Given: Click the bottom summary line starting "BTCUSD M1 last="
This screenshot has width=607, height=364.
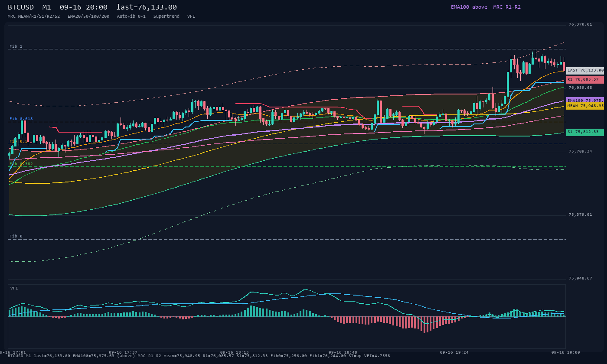Looking at the screenshot, I should (199, 356).
